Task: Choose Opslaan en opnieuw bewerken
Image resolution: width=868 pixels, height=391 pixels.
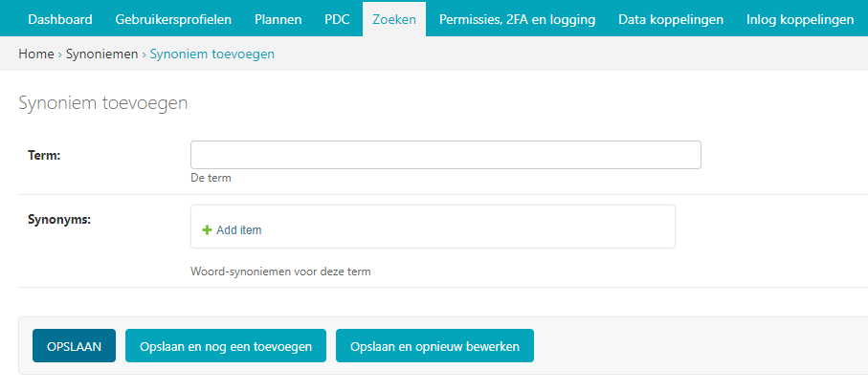Action: 434,346
